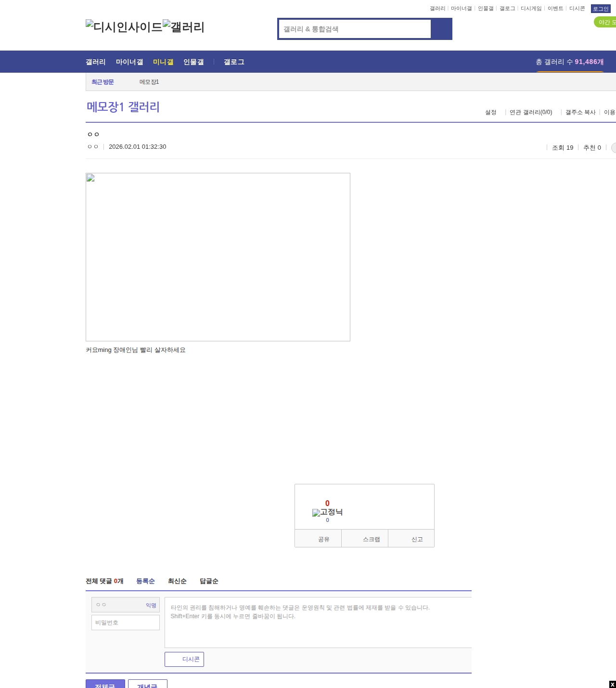Report the post with 신고
The width and height of the screenshot is (616, 688).
(411, 539)
